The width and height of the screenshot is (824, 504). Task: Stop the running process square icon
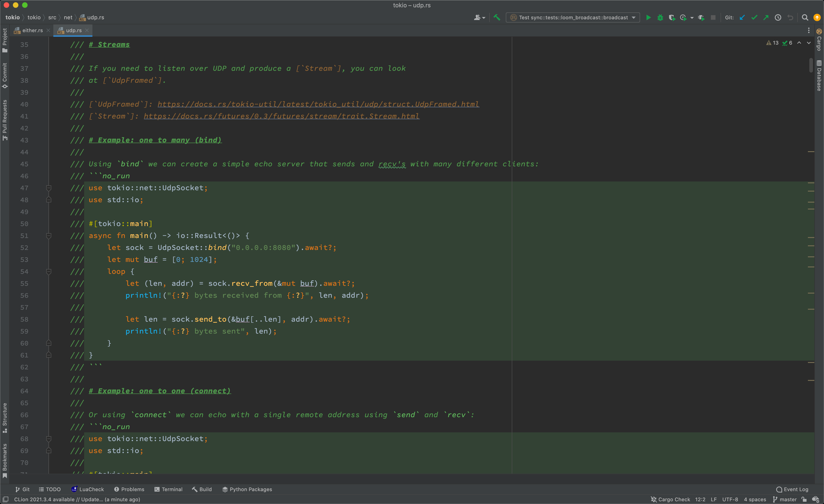coord(713,17)
